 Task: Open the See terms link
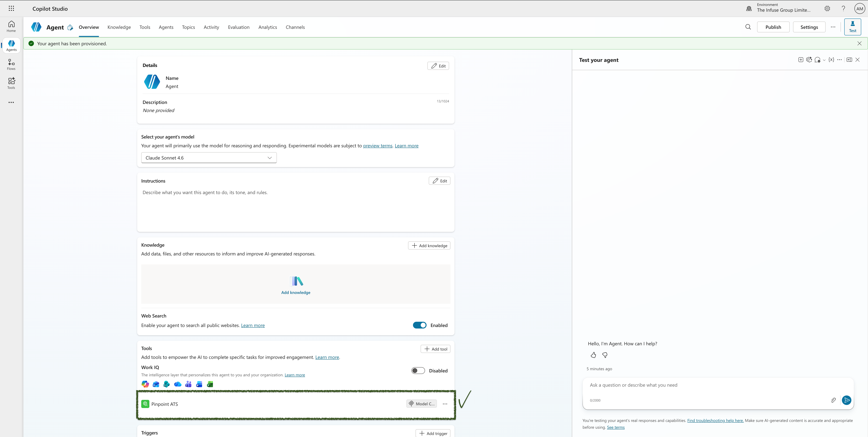pyautogui.click(x=616, y=427)
